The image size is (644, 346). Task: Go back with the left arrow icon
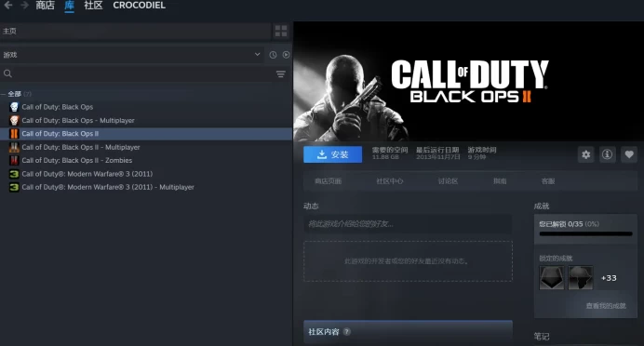[7, 5]
